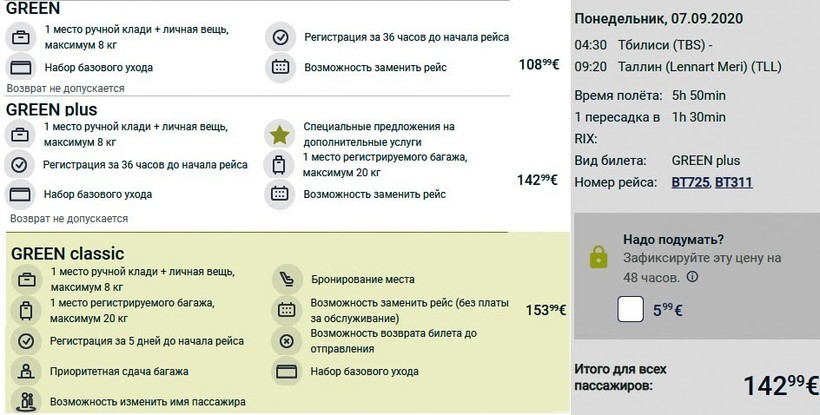Tick the 5.99 € price lock checkbox
The width and height of the screenshot is (820, 415).
pos(630,309)
